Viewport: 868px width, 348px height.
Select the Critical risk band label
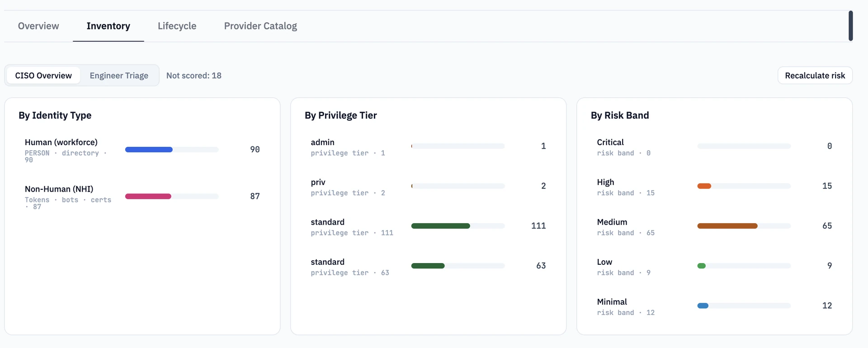pos(610,142)
